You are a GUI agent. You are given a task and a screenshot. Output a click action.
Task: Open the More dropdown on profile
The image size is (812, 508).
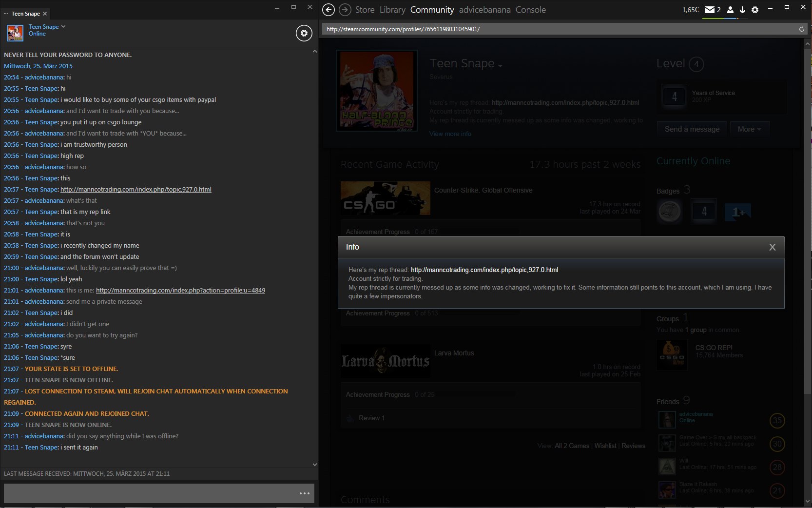point(749,129)
